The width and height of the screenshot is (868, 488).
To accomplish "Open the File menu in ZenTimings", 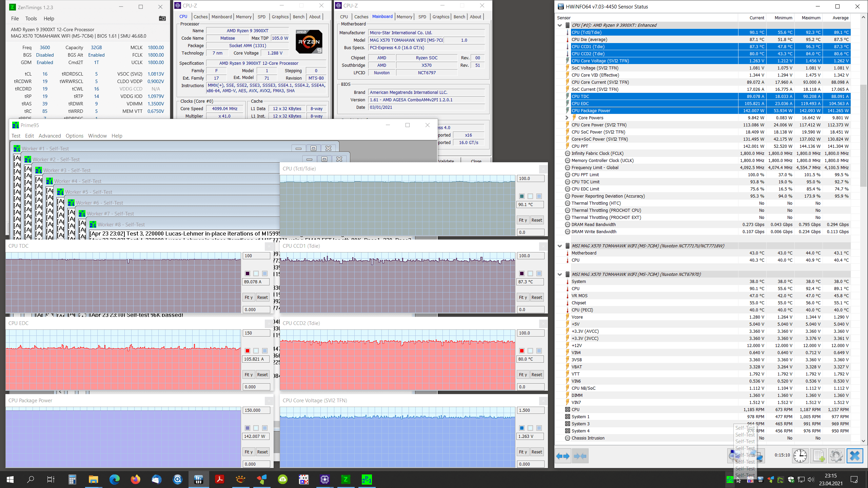I will coord(15,19).
